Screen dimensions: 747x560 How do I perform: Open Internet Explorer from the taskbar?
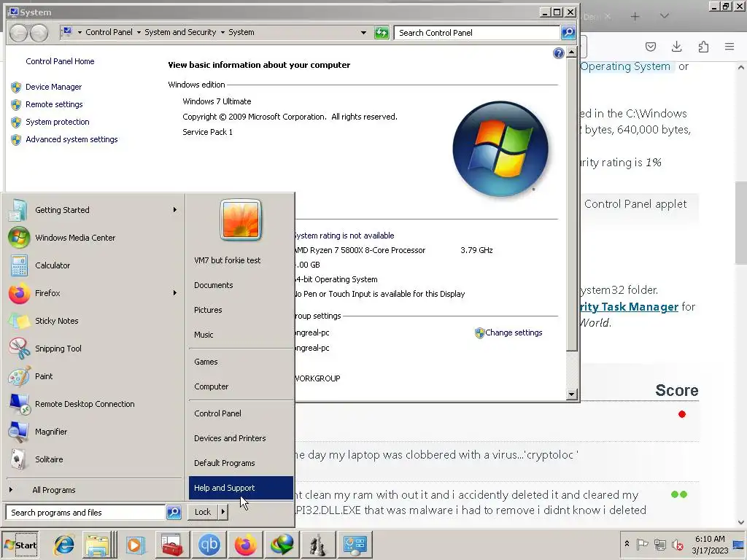coord(64,545)
